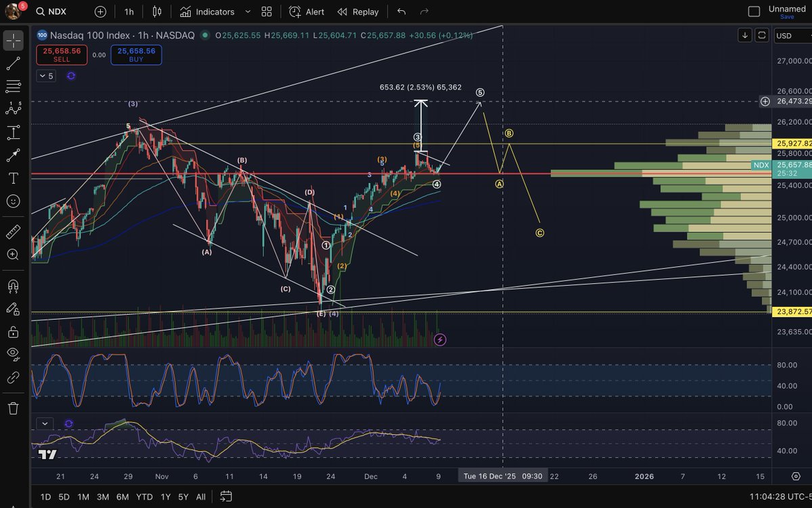Click the blue BUY 25,658.56 button
This screenshot has height=508, width=812.
click(x=136, y=55)
